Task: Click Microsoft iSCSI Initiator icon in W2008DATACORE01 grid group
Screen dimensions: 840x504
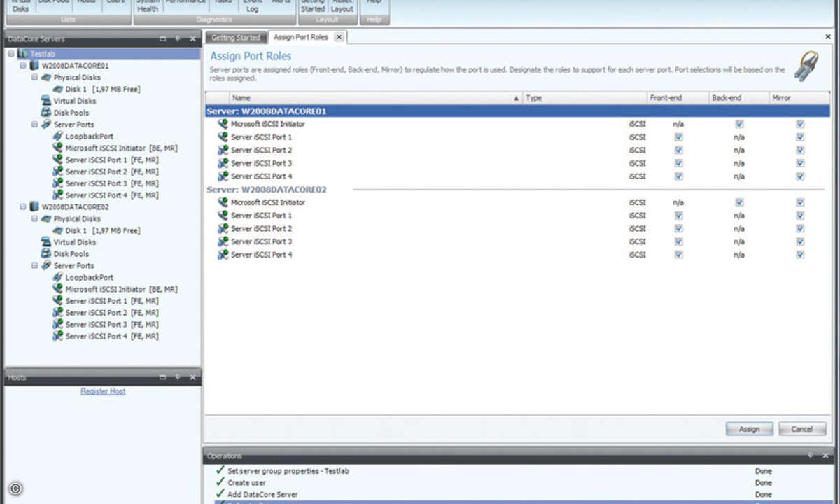Action: [x=223, y=124]
